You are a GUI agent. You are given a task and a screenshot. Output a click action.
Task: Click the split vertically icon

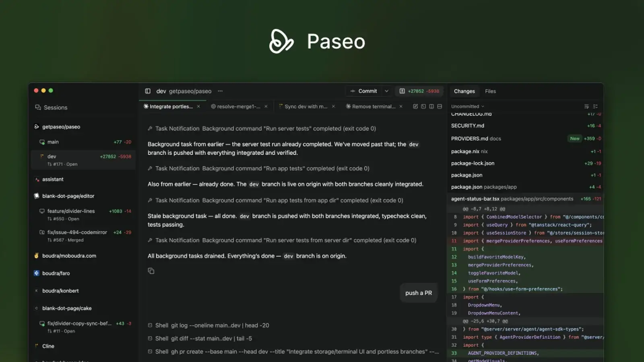[431, 107]
